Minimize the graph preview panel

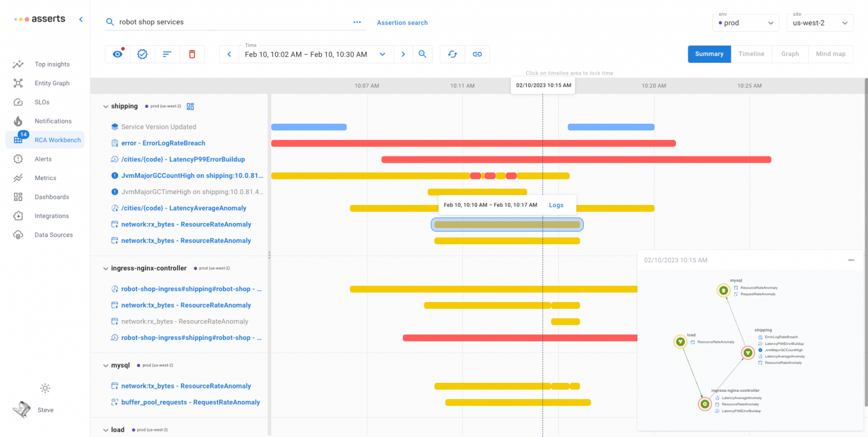click(x=851, y=260)
